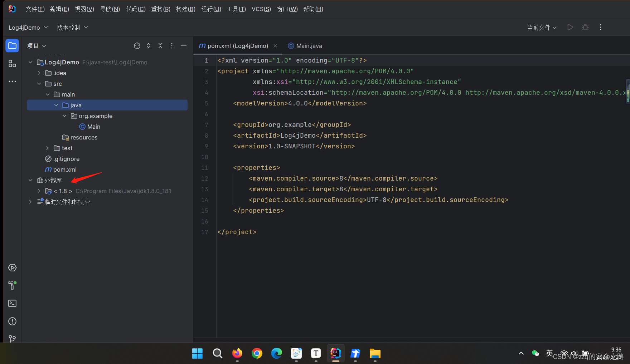Open the 当前文件 run configuration dropdown
The height and width of the screenshot is (364, 630).
pyautogui.click(x=542, y=28)
